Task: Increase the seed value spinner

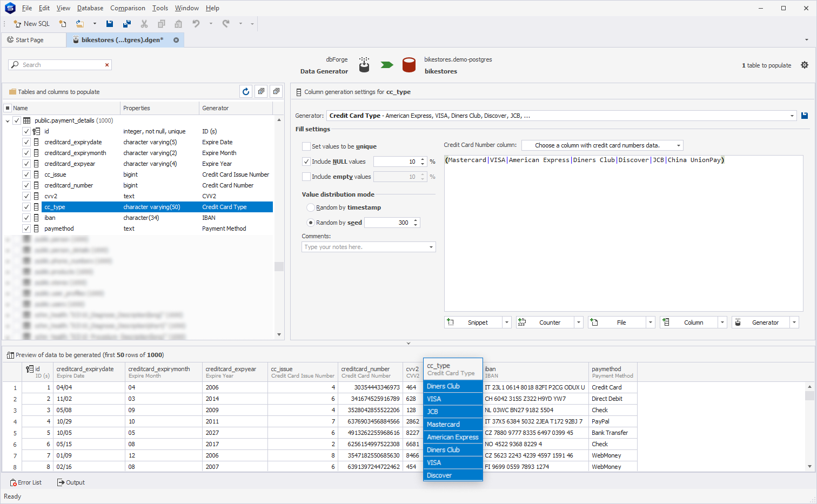Action: tap(416, 220)
